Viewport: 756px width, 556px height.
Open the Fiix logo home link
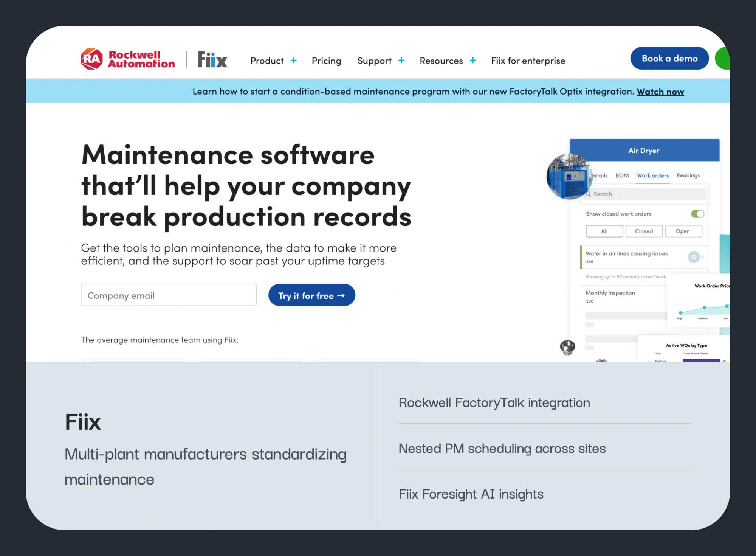point(212,59)
